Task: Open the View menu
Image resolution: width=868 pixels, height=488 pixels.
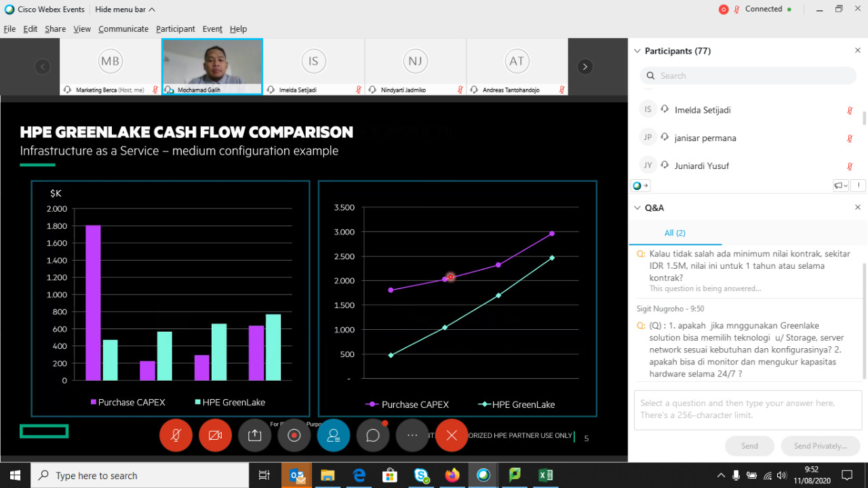Action: [x=82, y=29]
